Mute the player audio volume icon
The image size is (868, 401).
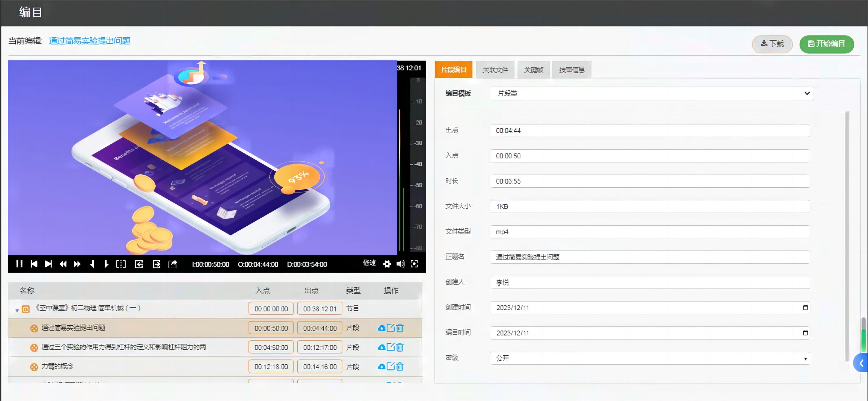(x=401, y=264)
